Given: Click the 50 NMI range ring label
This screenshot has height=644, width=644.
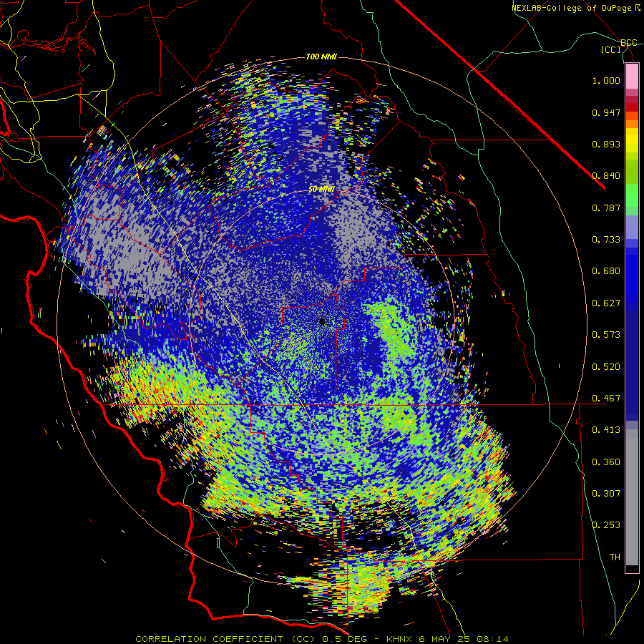Looking at the screenshot, I should pos(321,189).
